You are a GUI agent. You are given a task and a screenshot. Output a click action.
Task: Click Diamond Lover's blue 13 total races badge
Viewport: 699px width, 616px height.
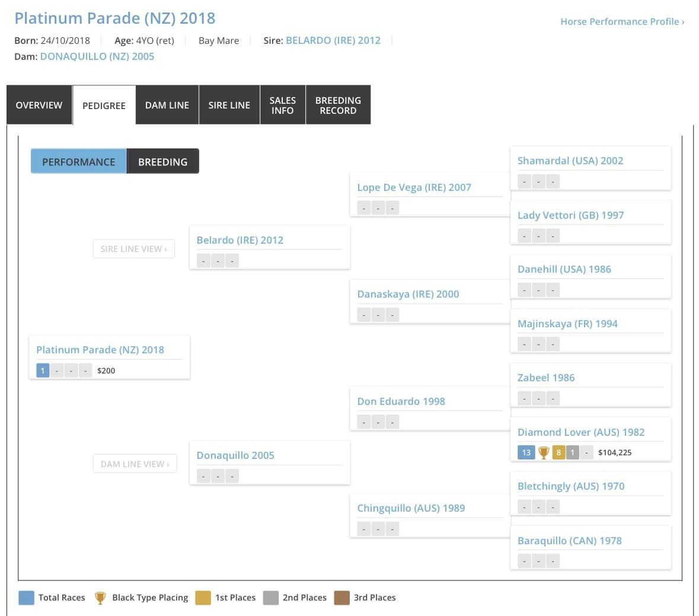click(526, 453)
